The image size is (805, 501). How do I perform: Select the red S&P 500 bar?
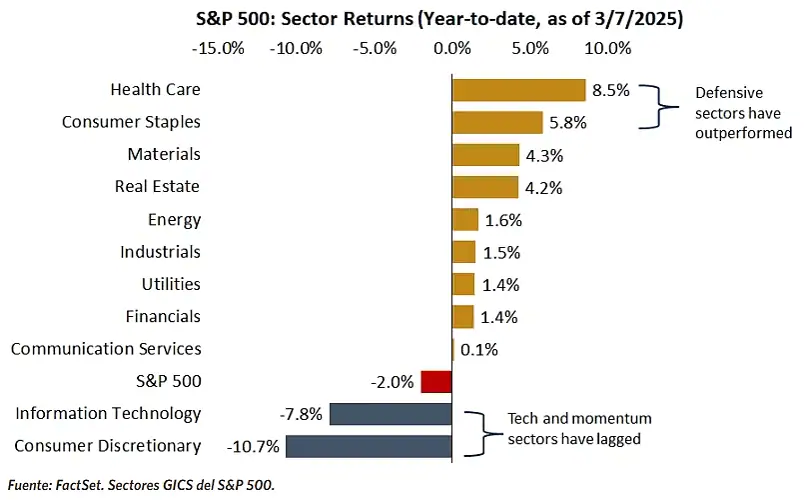(x=437, y=381)
